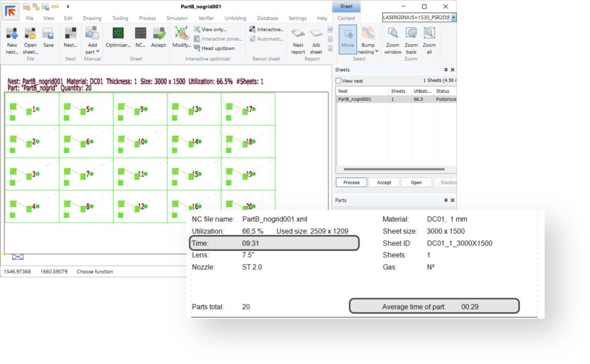
Task: Pin the Parts panel
Action: (445, 200)
